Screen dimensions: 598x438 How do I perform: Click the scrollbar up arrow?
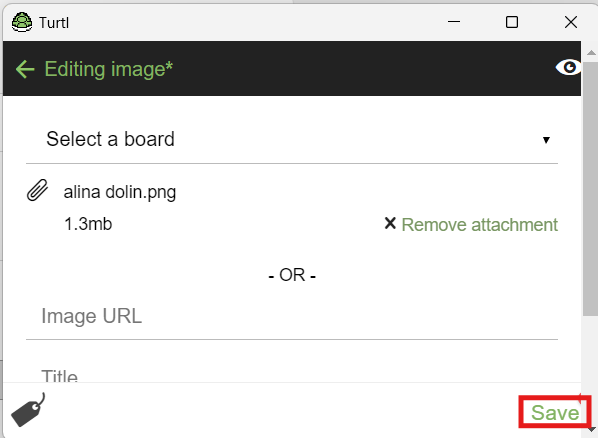pyautogui.click(x=591, y=53)
